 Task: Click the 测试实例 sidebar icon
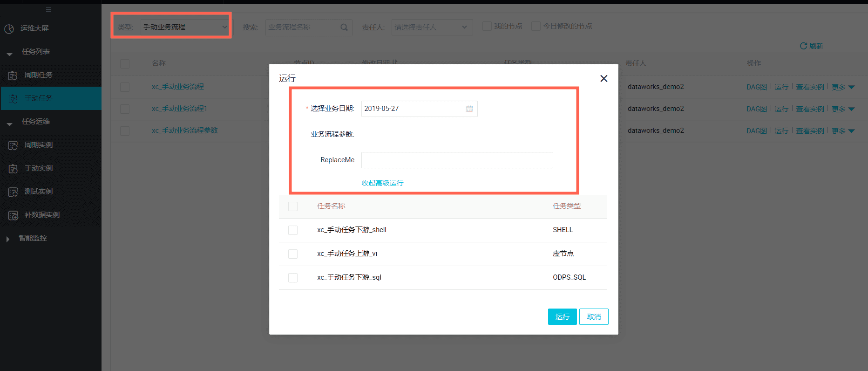13,192
